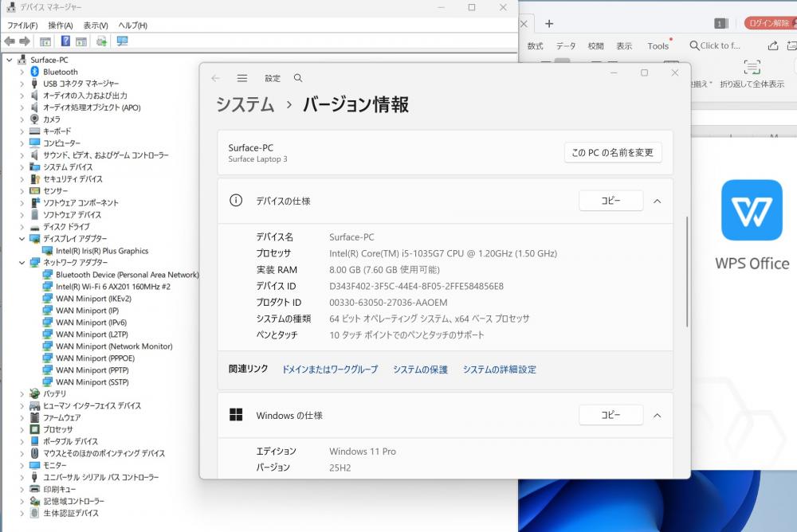Click the processor value Intel(R) Core(TM) i5-1035G7
This screenshot has width=797, height=532.
click(443, 253)
